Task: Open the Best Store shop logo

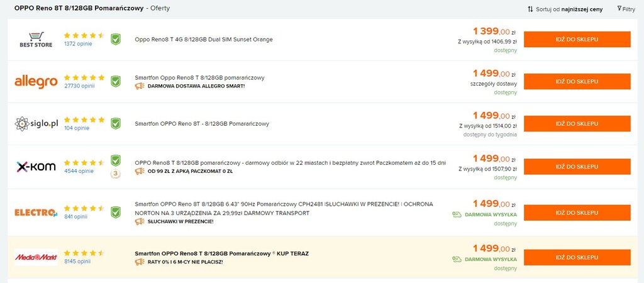Action: (x=36, y=40)
